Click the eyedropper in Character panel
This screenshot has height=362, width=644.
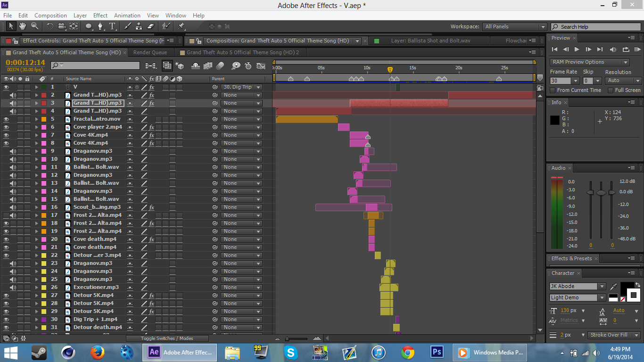[x=613, y=286]
